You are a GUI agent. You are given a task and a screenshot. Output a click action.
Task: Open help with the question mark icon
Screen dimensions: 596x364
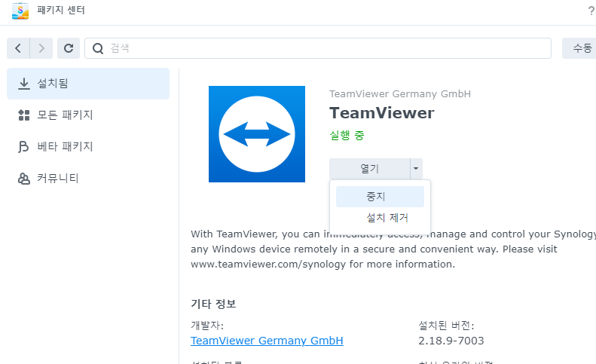[x=591, y=11]
